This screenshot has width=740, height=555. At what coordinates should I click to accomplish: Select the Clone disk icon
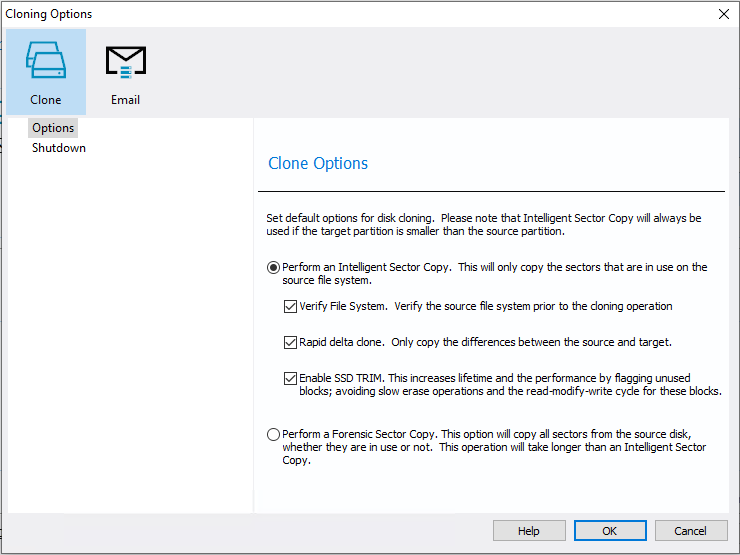[x=46, y=60]
